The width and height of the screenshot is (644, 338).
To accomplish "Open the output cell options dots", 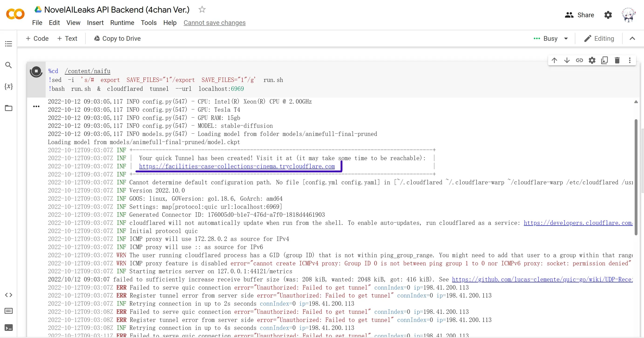I will pyautogui.click(x=36, y=107).
